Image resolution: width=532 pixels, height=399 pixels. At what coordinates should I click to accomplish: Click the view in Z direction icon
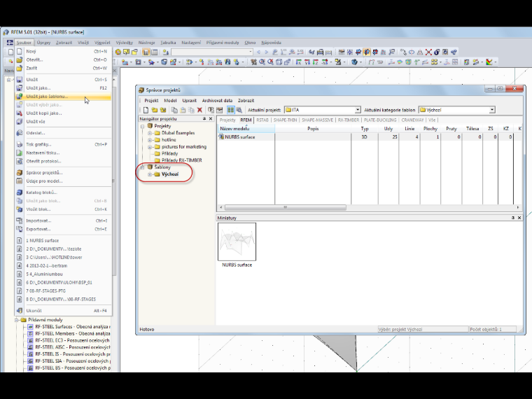coord(316,62)
